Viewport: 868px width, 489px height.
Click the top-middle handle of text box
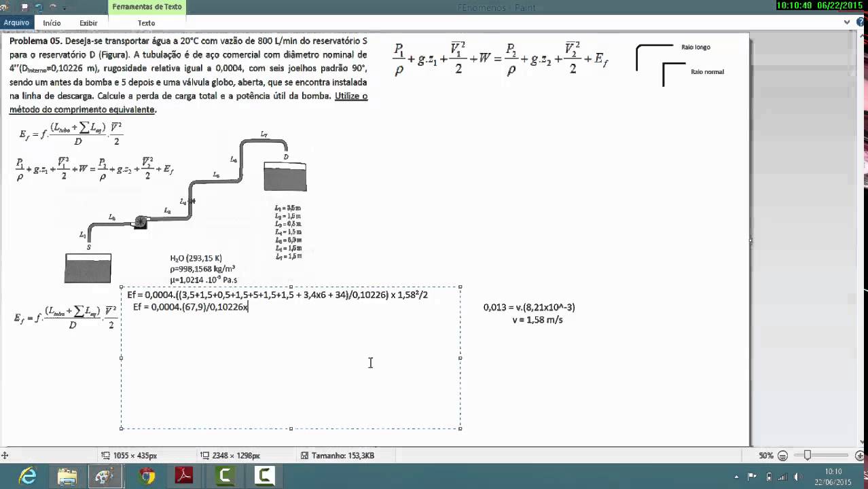[x=291, y=287]
